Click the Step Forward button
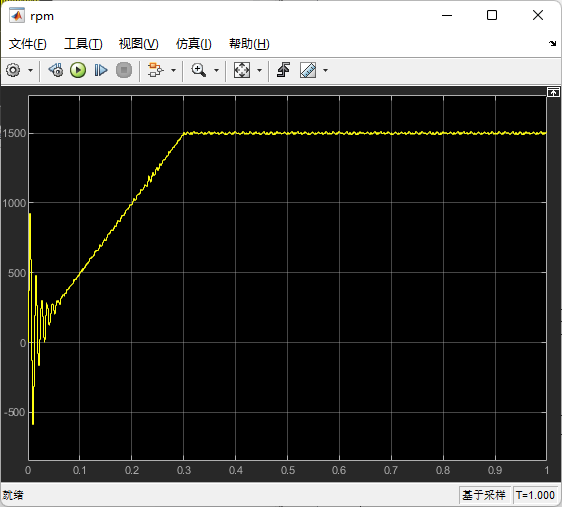 [101, 70]
